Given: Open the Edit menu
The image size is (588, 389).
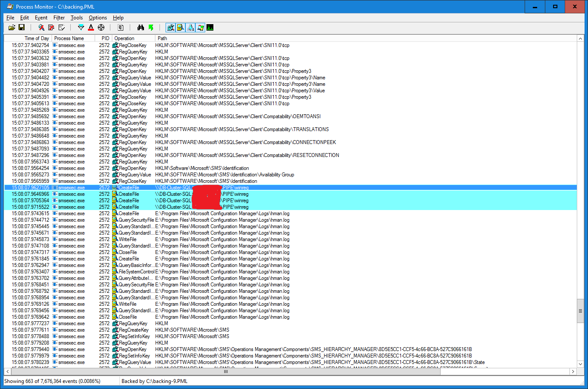Looking at the screenshot, I should [x=25, y=18].
